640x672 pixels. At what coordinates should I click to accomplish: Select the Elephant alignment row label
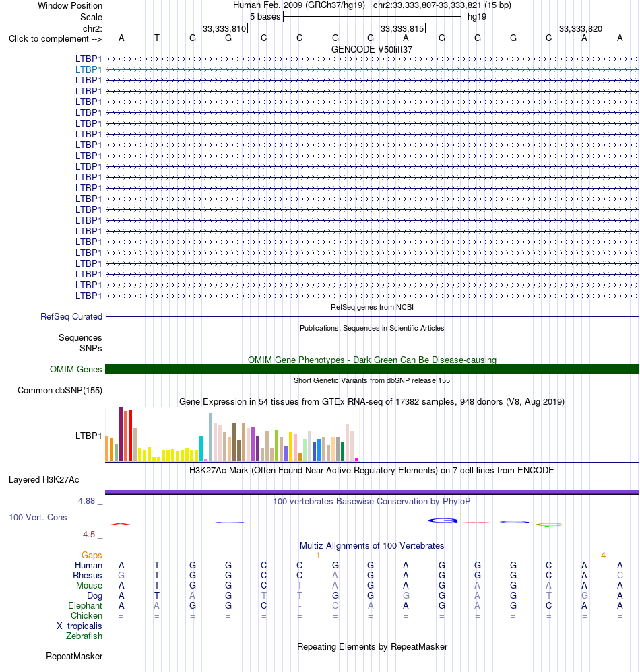pos(85,605)
